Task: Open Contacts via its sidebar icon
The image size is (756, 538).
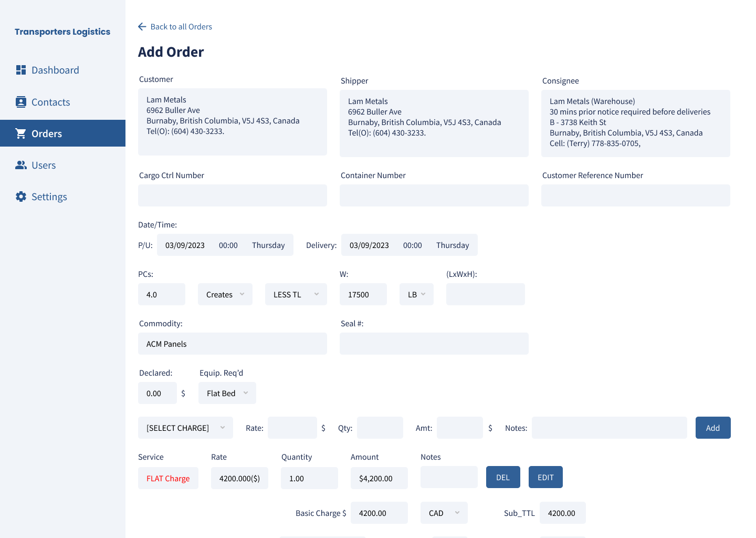Action: (21, 101)
